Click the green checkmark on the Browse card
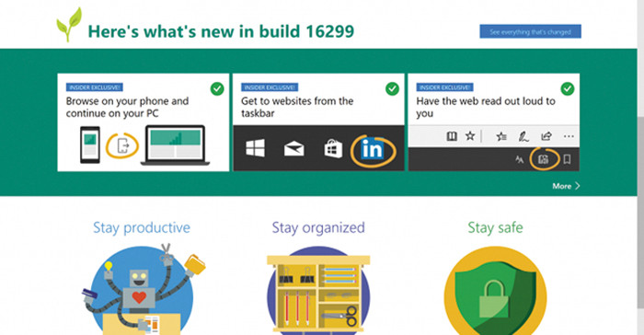Viewport: 644px width, 335px height. click(x=217, y=88)
